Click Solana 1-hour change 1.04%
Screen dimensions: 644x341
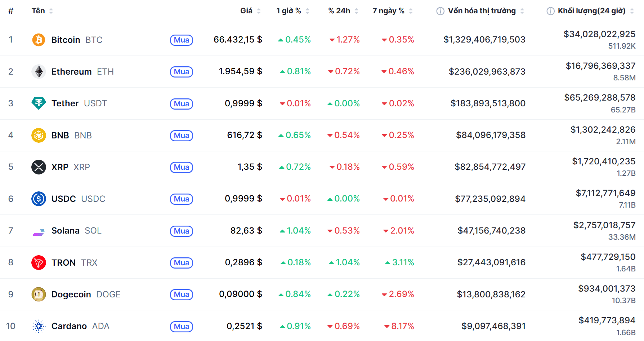coord(295,231)
